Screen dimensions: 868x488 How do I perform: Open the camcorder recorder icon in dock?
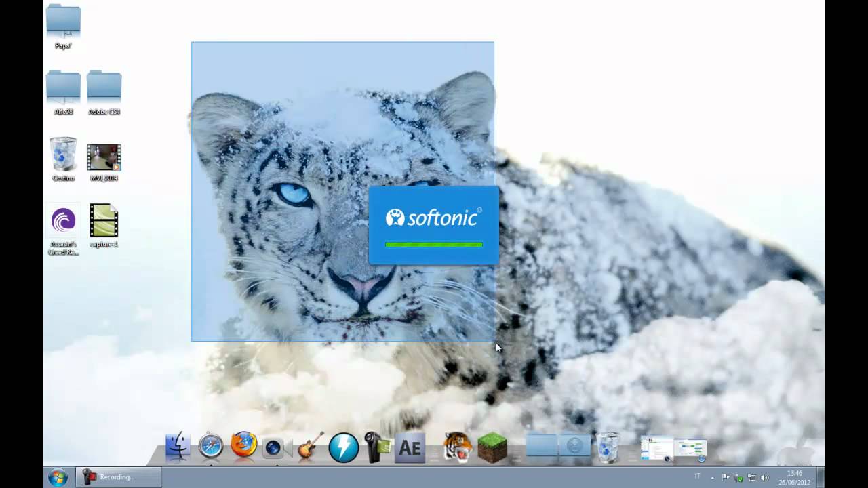pos(377,447)
